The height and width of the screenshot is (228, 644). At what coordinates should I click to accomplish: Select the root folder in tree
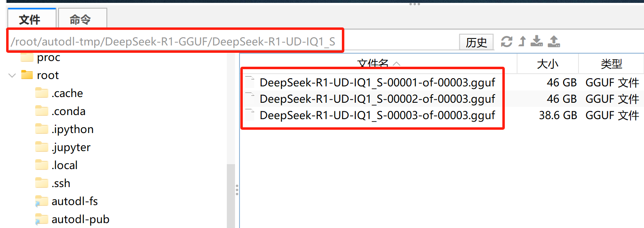click(x=48, y=75)
